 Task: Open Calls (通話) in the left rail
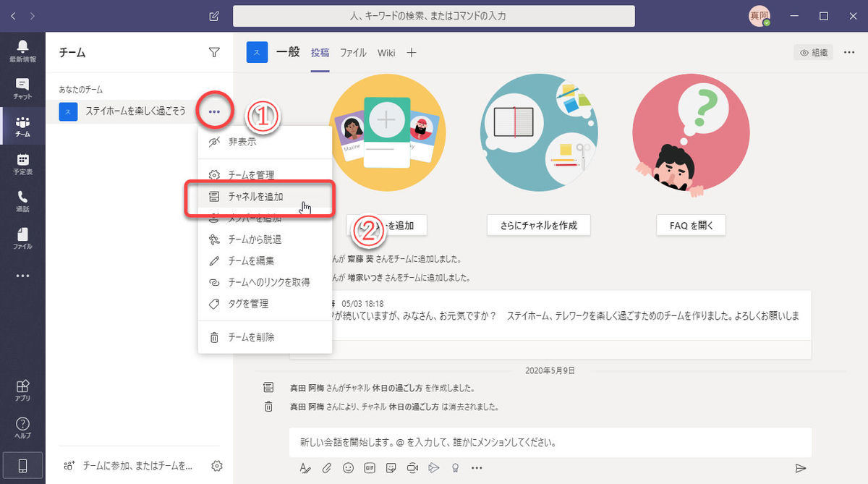coord(22,202)
